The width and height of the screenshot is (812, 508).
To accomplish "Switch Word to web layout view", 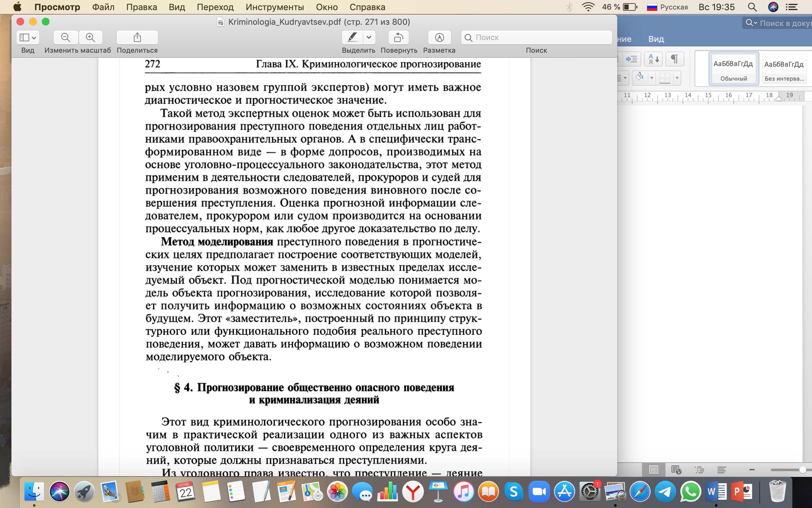I will 676,470.
